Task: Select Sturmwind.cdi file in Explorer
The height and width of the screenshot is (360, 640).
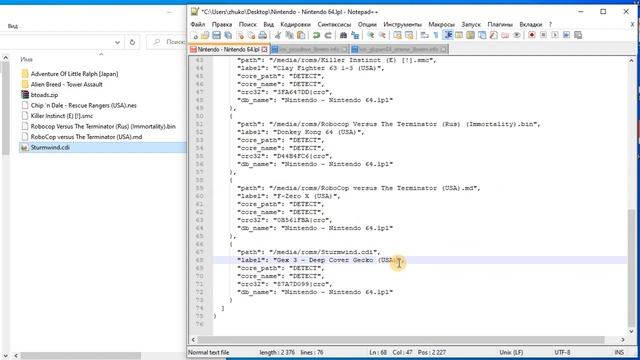Action: pos(50,147)
